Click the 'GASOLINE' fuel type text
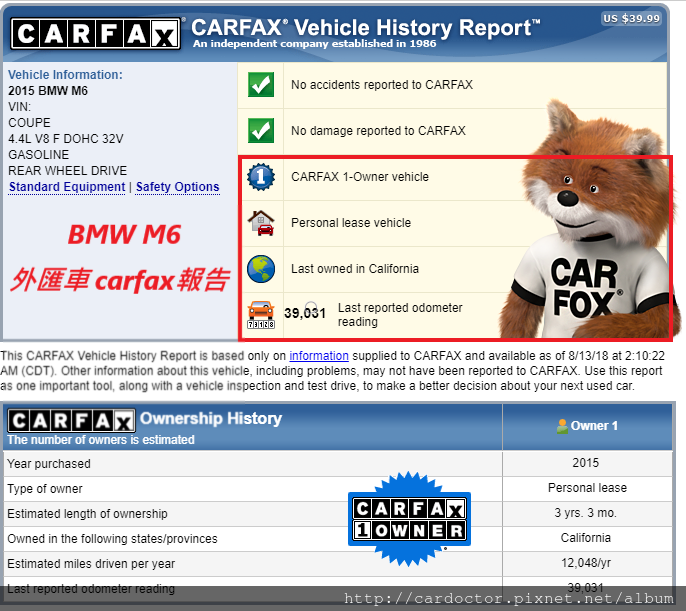686x611 pixels. (x=38, y=155)
